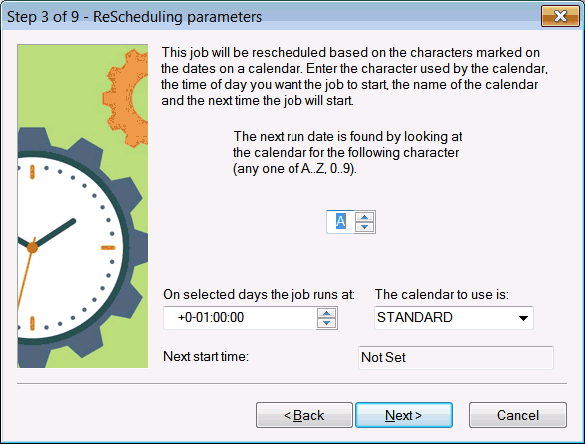Increase the calendar character with the up arrow
The height and width of the screenshot is (444, 585).
click(x=365, y=217)
